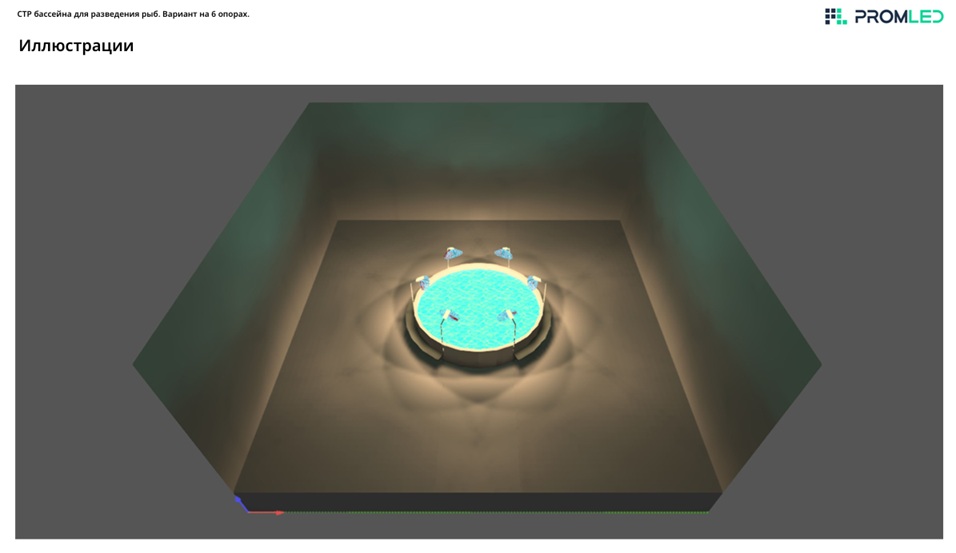
Task: Click the green squares icon beside PROMLED
Action: point(834,16)
